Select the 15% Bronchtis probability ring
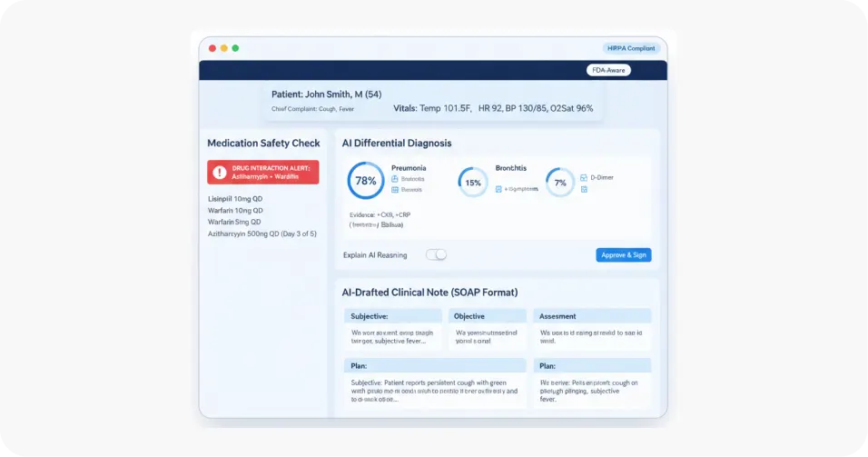This screenshot has width=868, height=457. pyautogui.click(x=473, y=183)
